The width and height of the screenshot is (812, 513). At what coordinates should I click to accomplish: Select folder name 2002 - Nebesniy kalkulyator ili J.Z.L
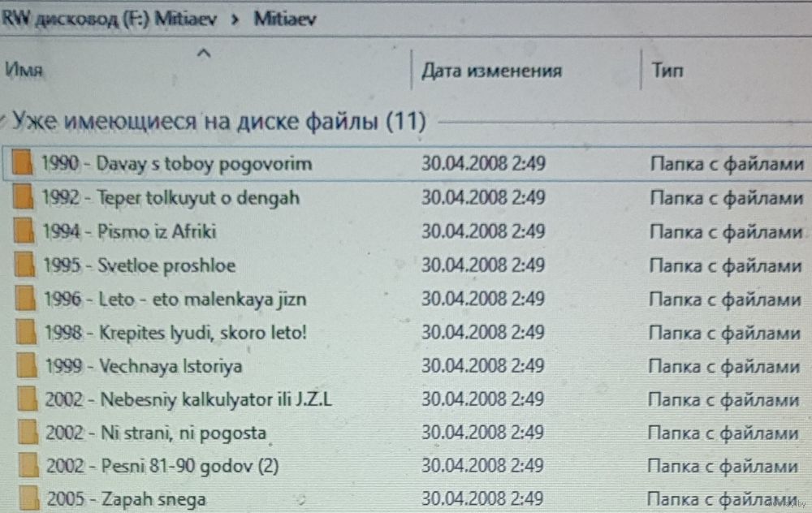coord(188,399)
